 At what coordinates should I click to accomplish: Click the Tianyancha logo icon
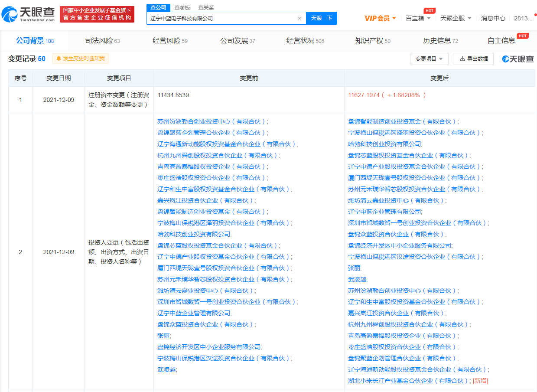click(10, 14)
